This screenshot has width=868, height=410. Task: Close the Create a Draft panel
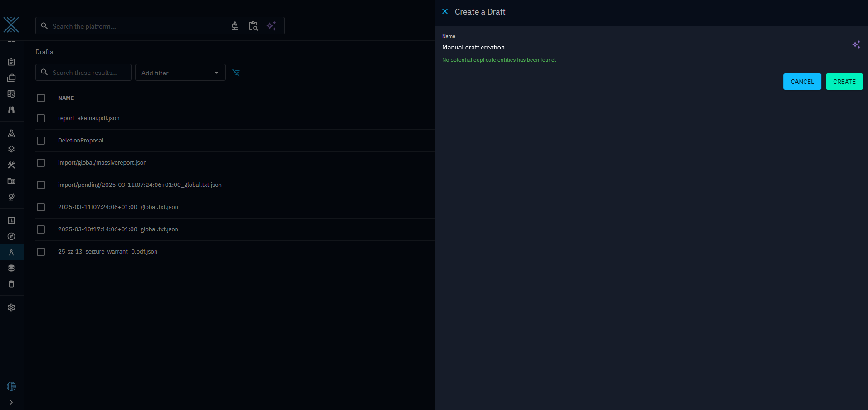click(445, 12)
